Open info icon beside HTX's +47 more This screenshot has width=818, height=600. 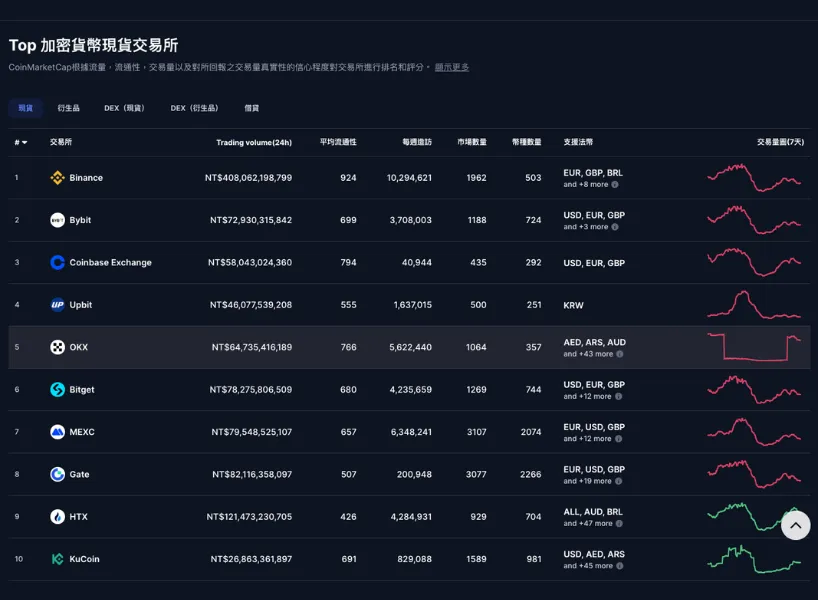tap(619, 523)
